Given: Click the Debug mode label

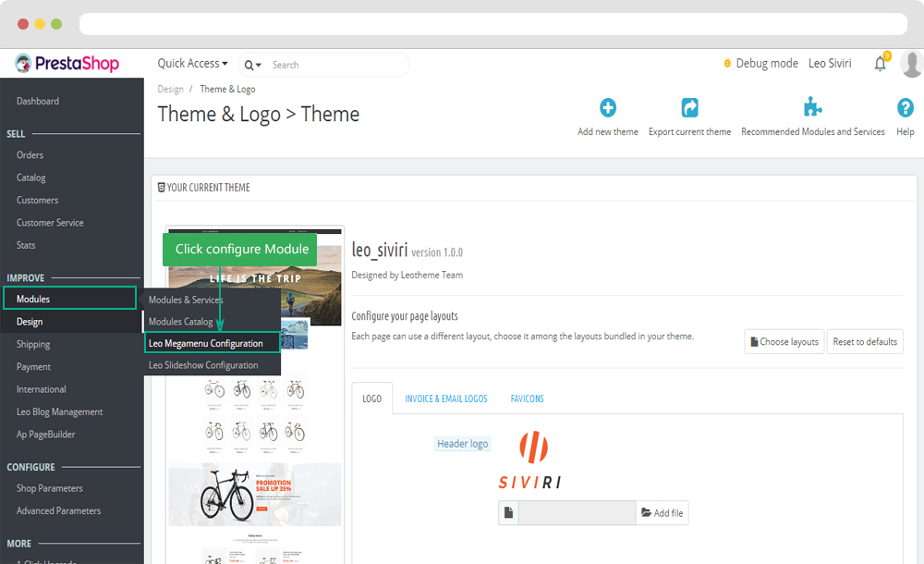Looking at the screenshot, I should pos(767,63).
